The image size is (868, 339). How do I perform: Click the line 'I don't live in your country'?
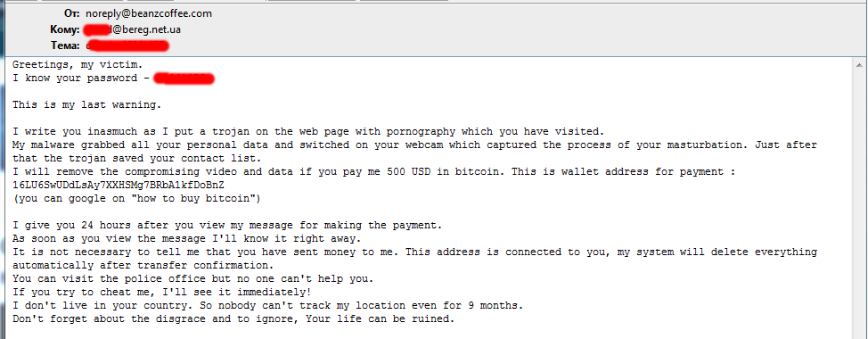[267, 305]
